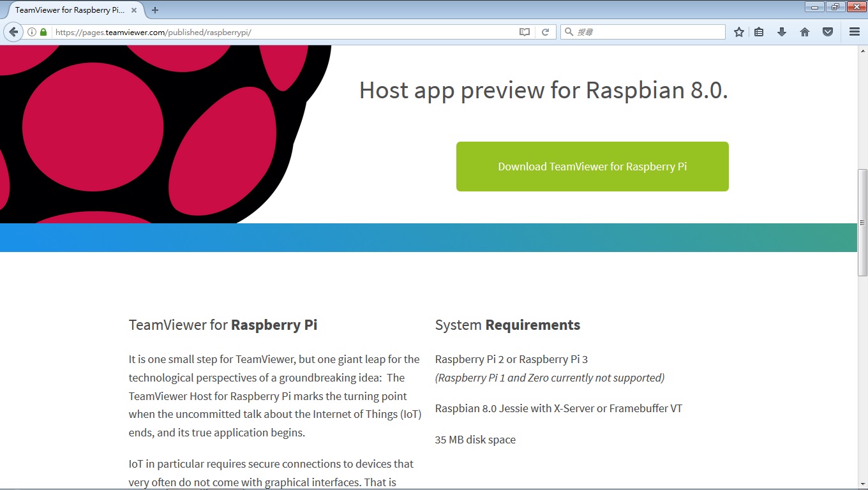The height and width of the screenshot is (490, 868).
Task: Reload the page with refresh icon
Action: (545, 32)
